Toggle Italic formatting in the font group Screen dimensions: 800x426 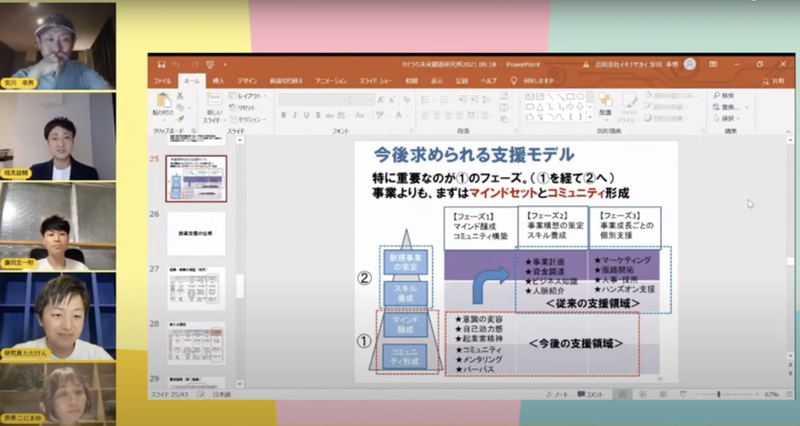pos(295,115)
